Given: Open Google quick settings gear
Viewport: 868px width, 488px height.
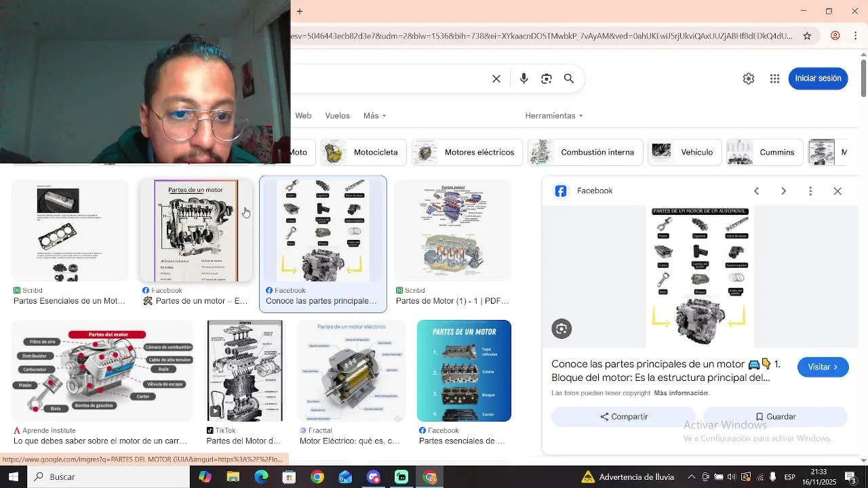Looking at the screenshot, I should 749,79.
